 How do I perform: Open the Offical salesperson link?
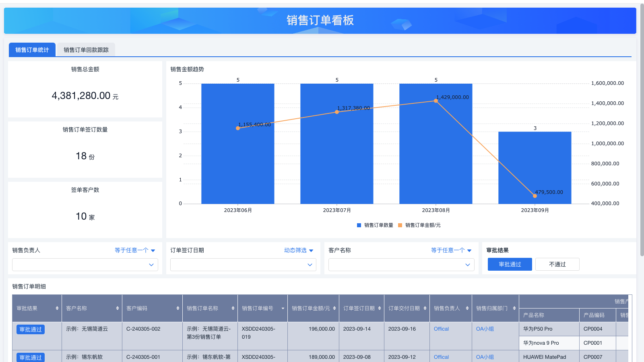(x=441, y=329)
